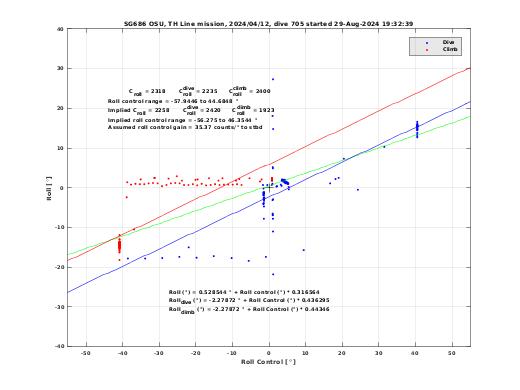Click the x-axis tick label 50
The width and height of the screenshot is (520, 390).
(x=452, y=353)
